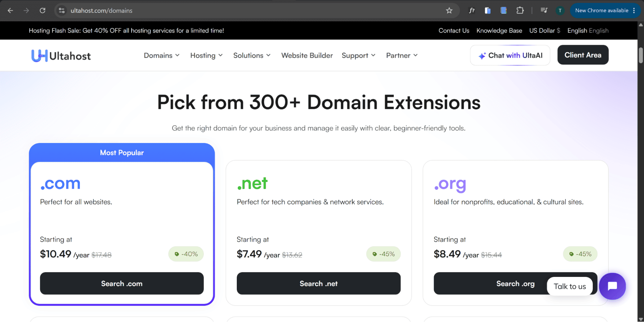Click the Search .org button
Image resolution: width=644 pixels, height=322 pixels.
(515, 283)
